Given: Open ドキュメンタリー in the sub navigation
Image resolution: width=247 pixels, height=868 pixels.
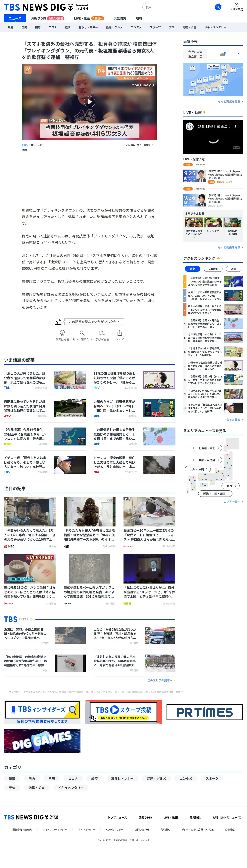Looking at the screenshot, I should tap(215, 27).
